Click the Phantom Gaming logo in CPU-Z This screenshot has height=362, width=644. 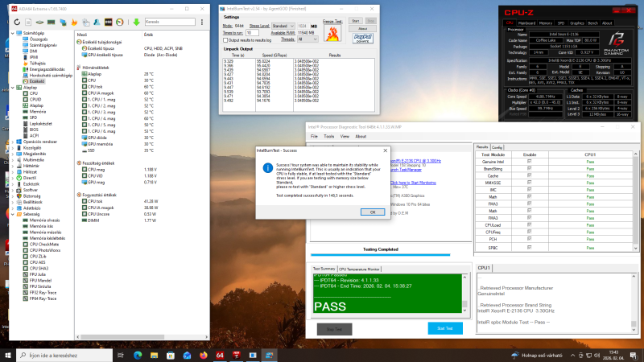[x=616, y=44]
